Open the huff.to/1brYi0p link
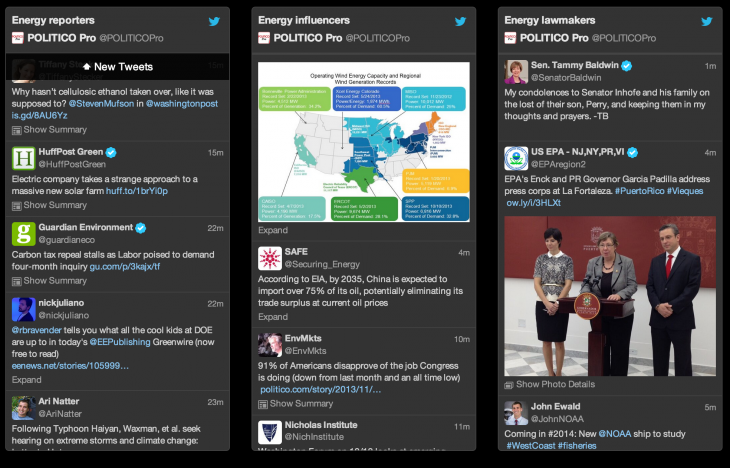 coord(137,191)
